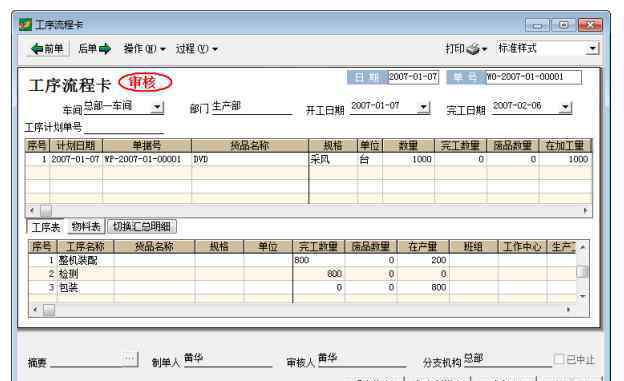Expand the 车间 dropdown

pyautogui.click(x=157, y=107)
